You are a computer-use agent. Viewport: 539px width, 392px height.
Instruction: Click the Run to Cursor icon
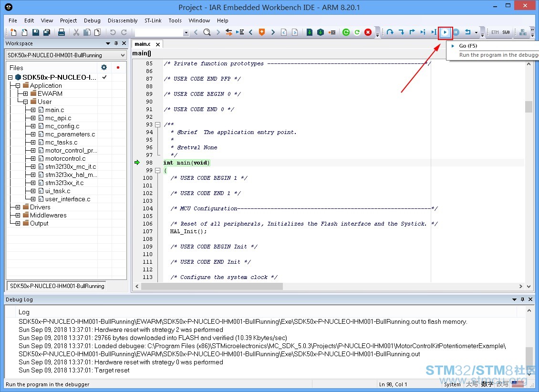coord(434,32)
